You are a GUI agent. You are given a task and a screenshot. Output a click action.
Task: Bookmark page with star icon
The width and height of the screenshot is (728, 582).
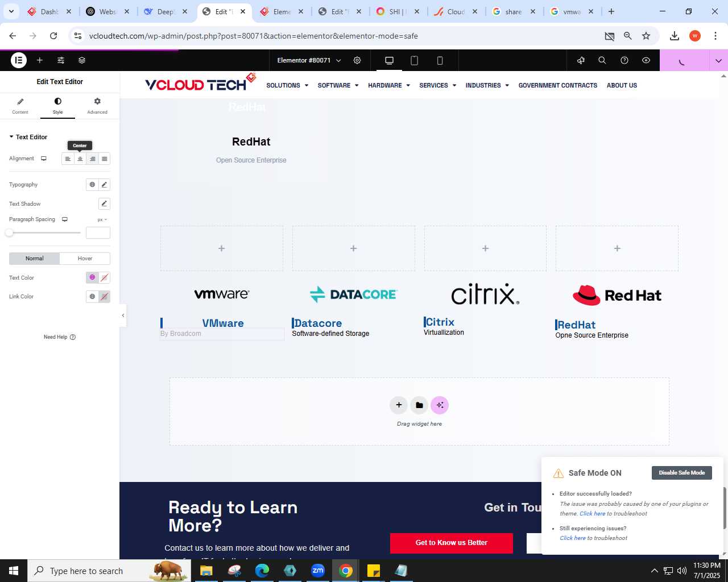click(646, 36)
